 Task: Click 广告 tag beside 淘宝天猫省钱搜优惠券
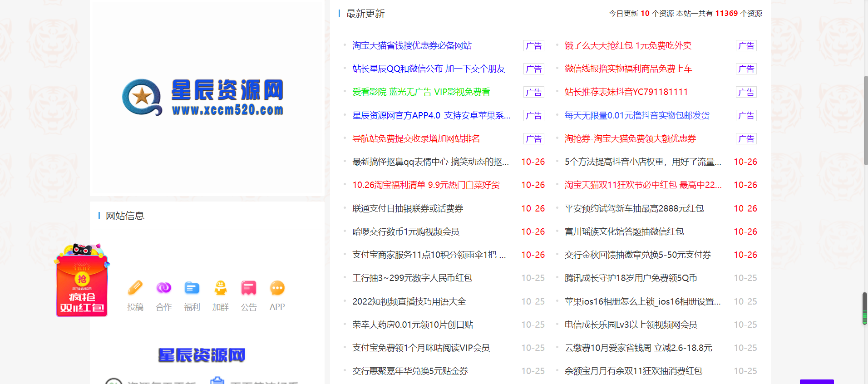pyautogui.click(x=534, y=45)
